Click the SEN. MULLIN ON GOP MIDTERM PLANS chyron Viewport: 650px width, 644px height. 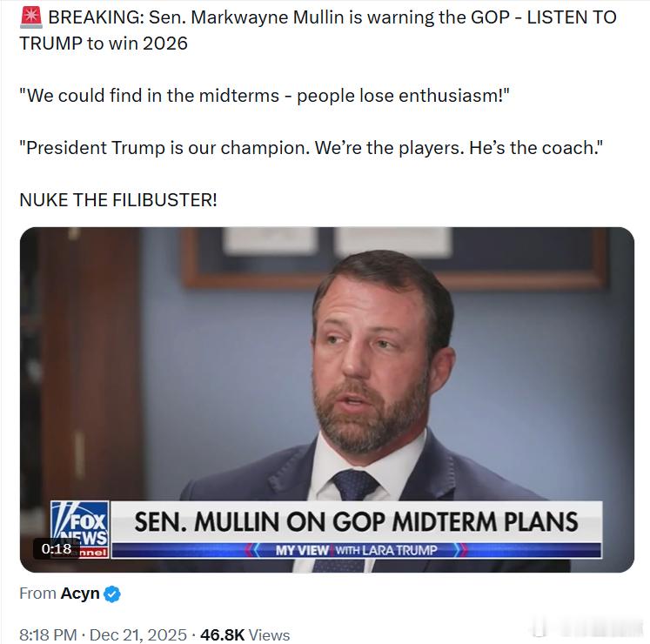tap(356, 521)
